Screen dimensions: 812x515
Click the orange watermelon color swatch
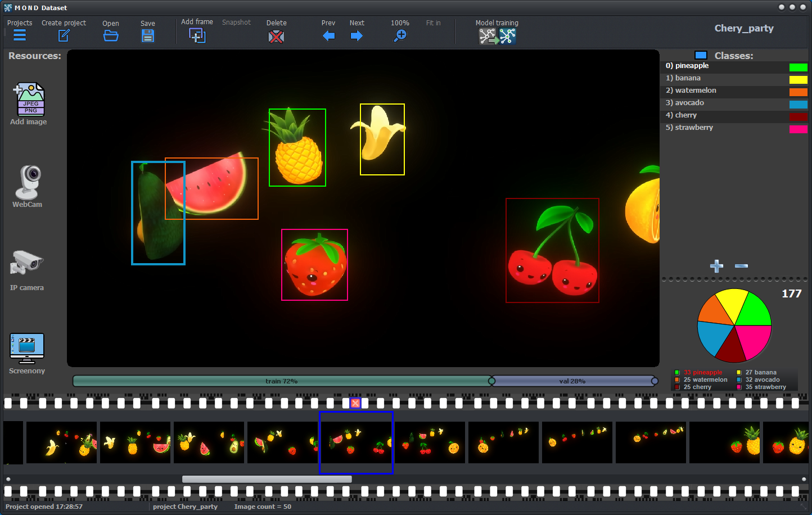[798, 92]
